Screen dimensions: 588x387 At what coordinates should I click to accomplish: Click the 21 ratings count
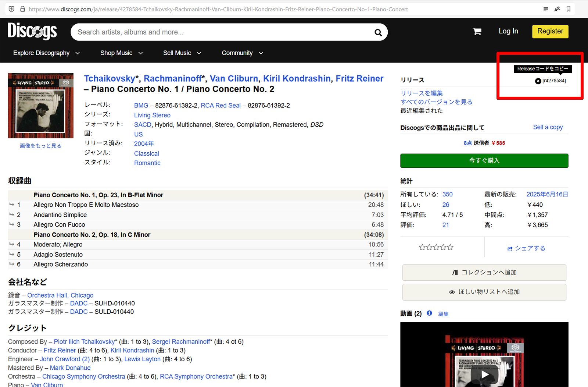coord(445,225)
